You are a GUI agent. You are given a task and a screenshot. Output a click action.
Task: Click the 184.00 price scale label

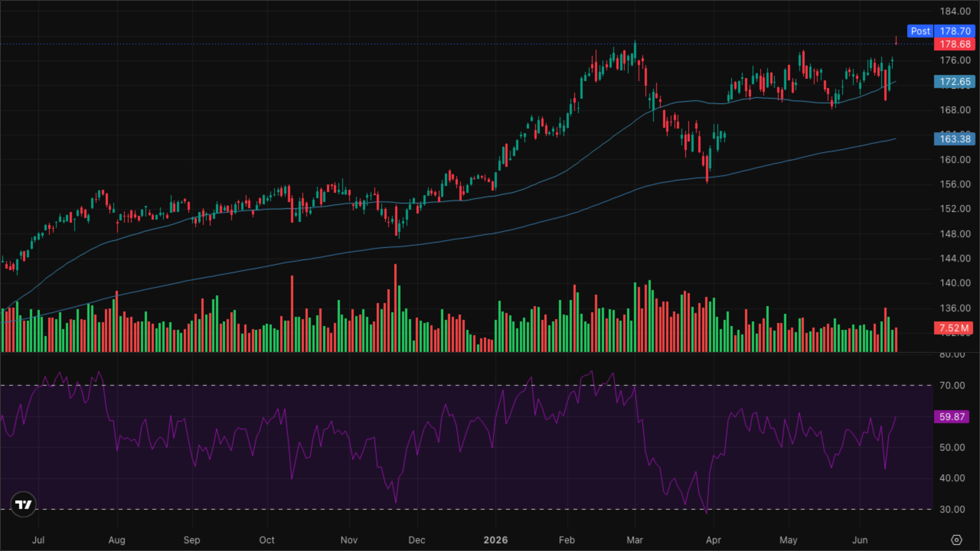(x=955, y=11)
